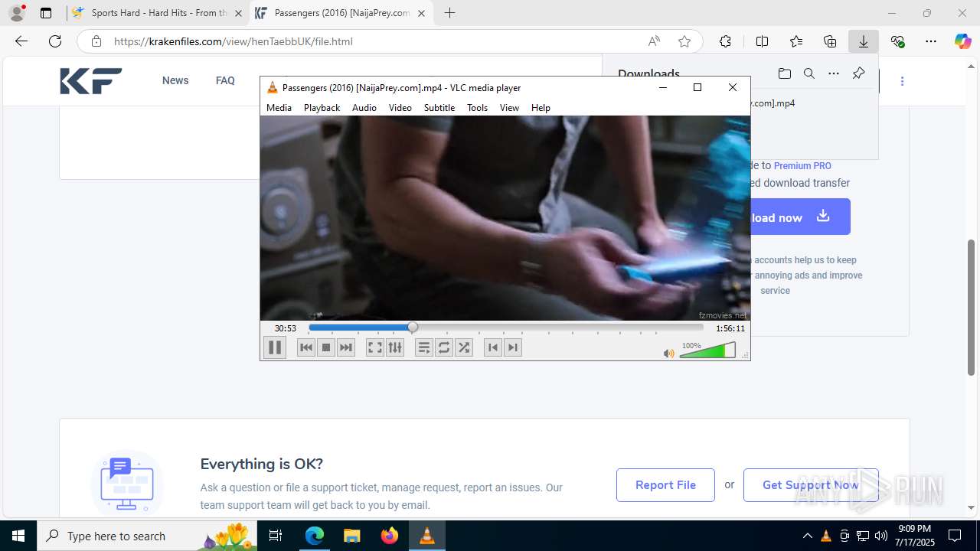This screenshot has width=980, height=551.
Task: Open the VLC Help menu
Action: click(541, 108)
